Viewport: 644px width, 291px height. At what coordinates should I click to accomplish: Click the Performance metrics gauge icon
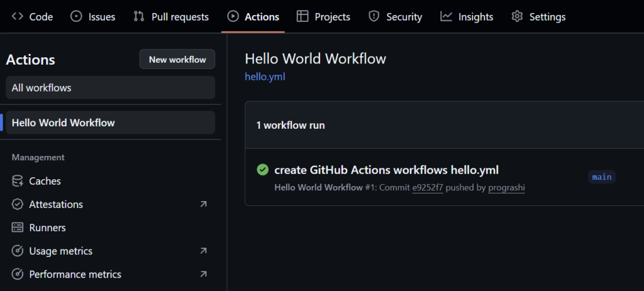(18, 275)
